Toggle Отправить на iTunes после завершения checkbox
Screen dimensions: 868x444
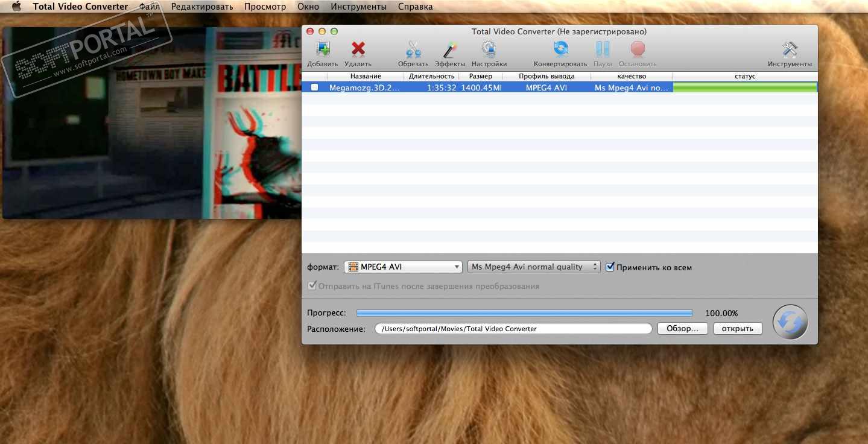click(312, 286)
